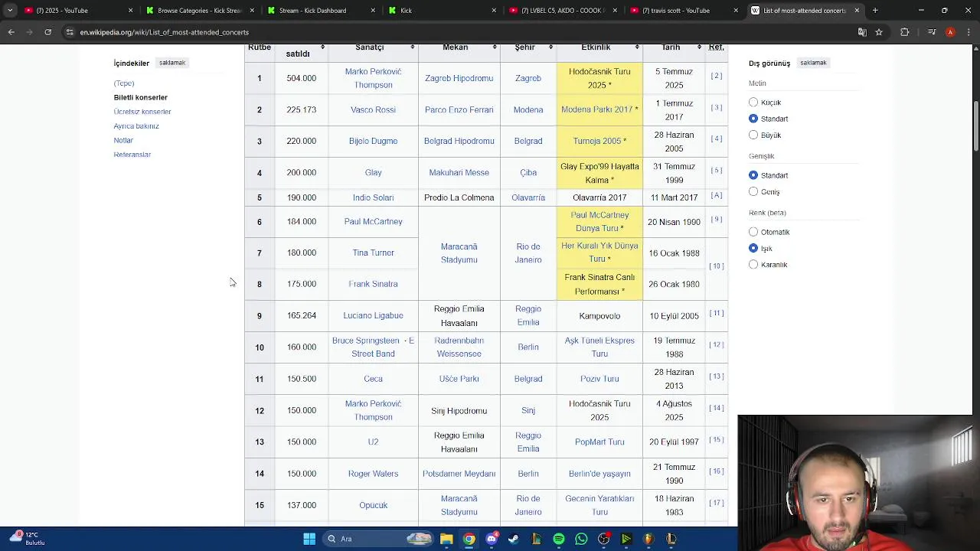Open Steam from the taskbar
The image size is (980, 551).
coord(514,539)
